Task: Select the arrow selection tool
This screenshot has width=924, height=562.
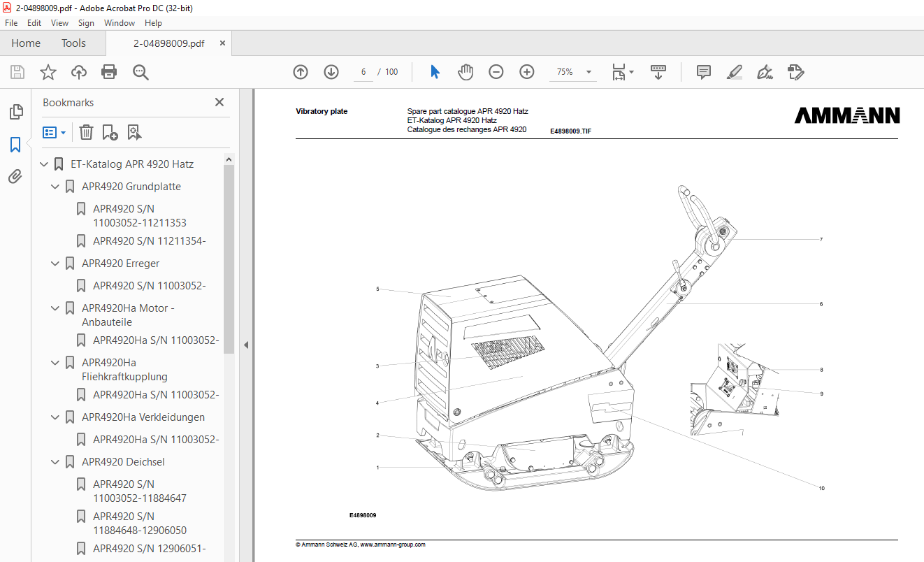Action: (x=435, y=72)
